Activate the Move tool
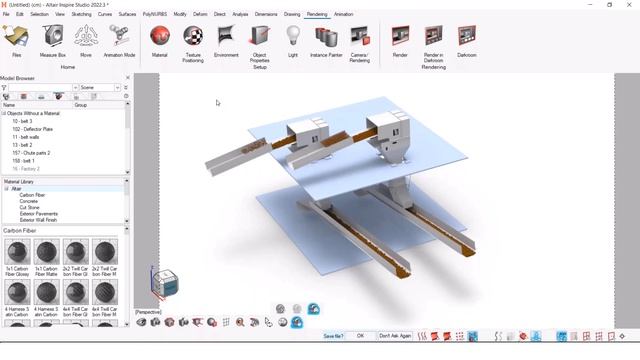The height and width of the screenshot is (360, 640). tap(86, 40)
